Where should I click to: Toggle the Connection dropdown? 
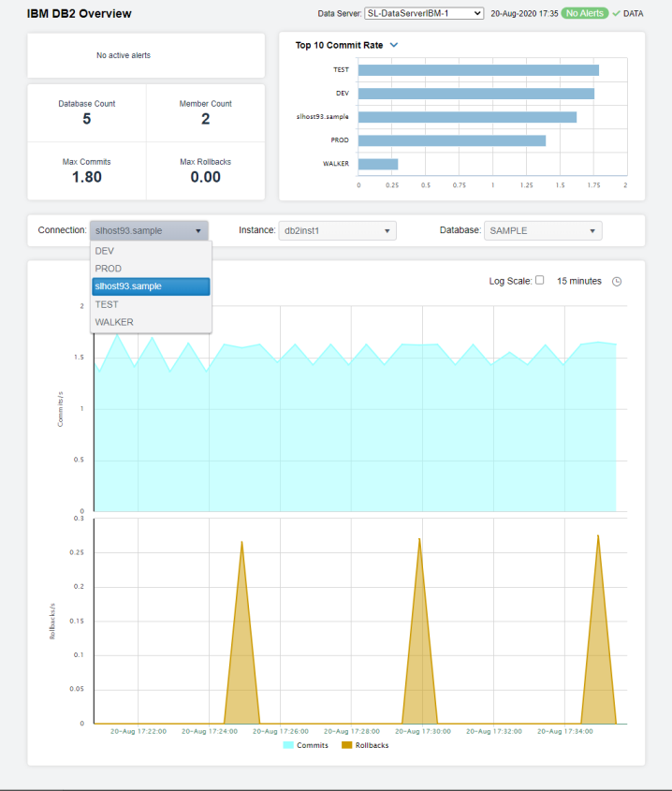point(149,230)
